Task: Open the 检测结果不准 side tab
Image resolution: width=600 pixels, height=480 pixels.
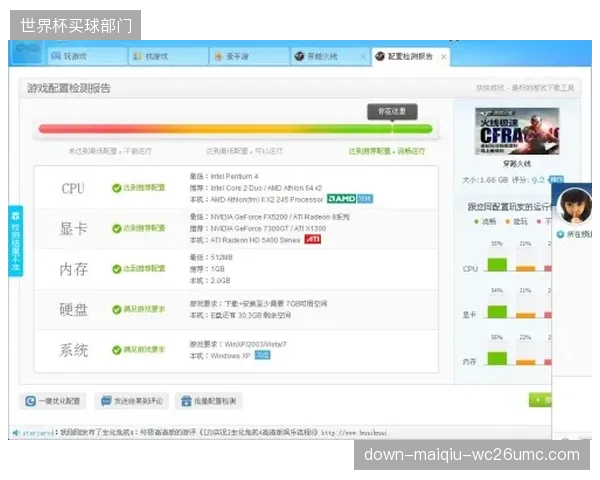Action: [15, 241]
